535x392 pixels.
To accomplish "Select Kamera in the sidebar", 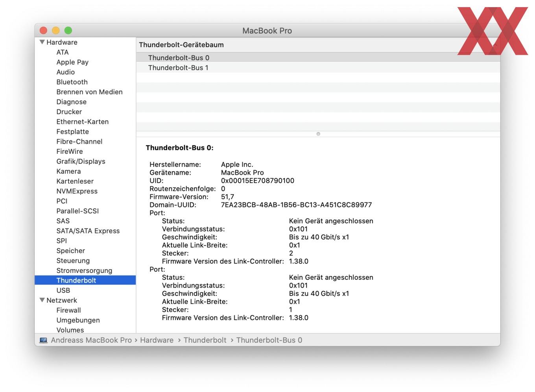I will 69,171.
